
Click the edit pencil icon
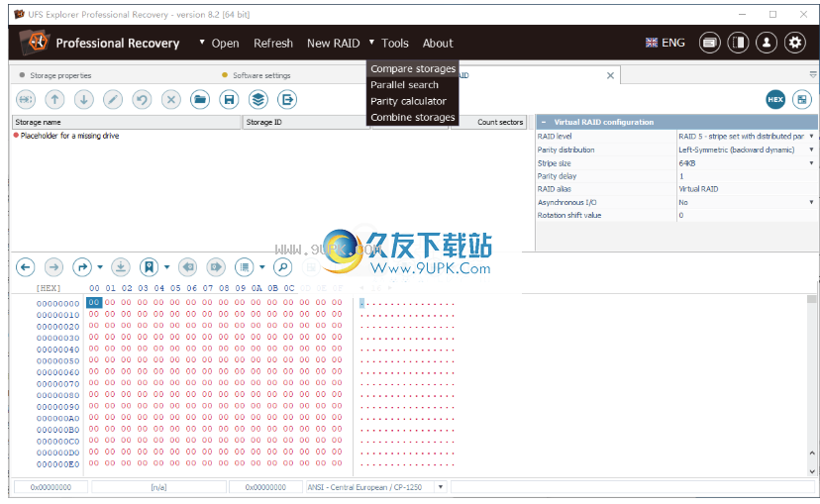113,99
